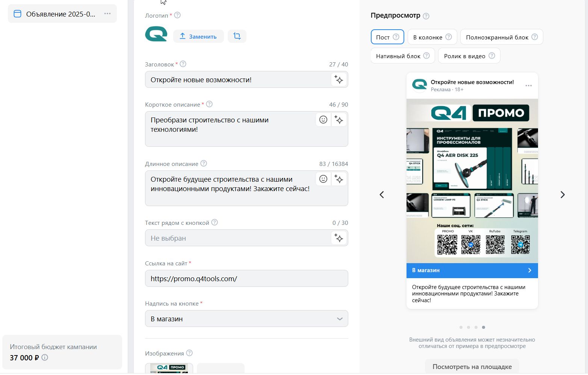Screen dimensions: 588x375
Task: Generate button-adjacent text with AI sparkle
Action: point(339,238)
